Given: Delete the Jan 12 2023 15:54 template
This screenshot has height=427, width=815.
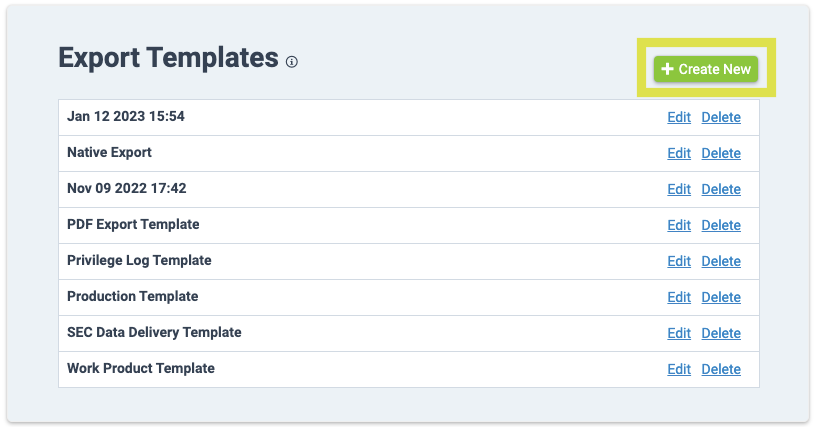Looking at the screenshot, I should [x=721, y=117].
